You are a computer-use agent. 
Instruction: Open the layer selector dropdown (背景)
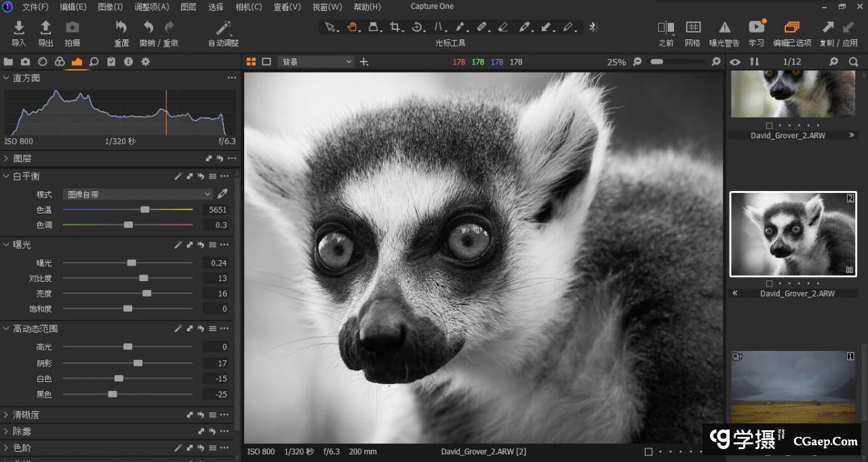point(316,62)
